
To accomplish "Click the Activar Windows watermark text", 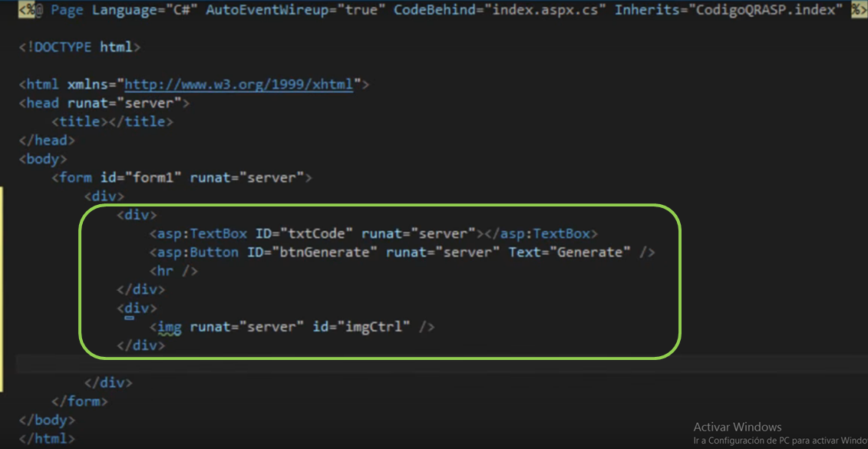I will [x=738, y=426].
